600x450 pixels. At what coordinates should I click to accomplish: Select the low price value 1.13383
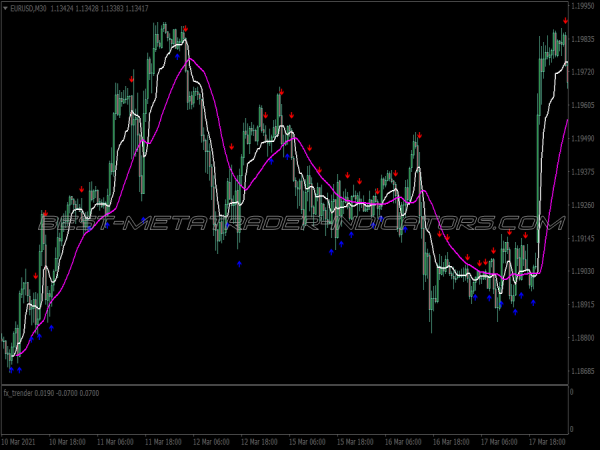click(x=112, y=8)
